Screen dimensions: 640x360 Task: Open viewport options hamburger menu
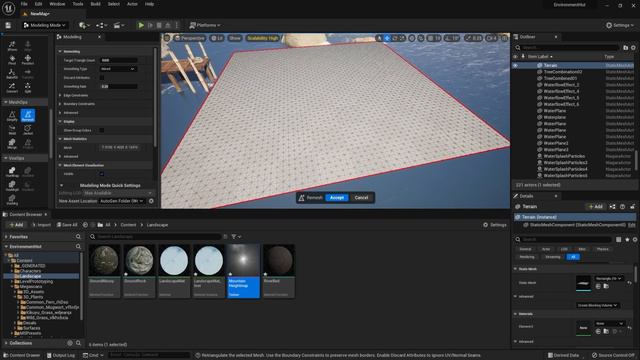(167, 38)
